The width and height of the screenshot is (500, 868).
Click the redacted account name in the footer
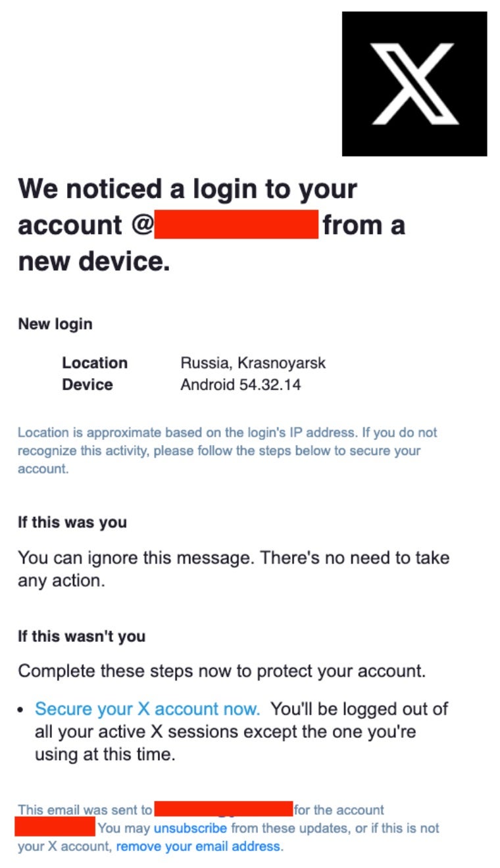pyautogui.click(x=55, y=827)
